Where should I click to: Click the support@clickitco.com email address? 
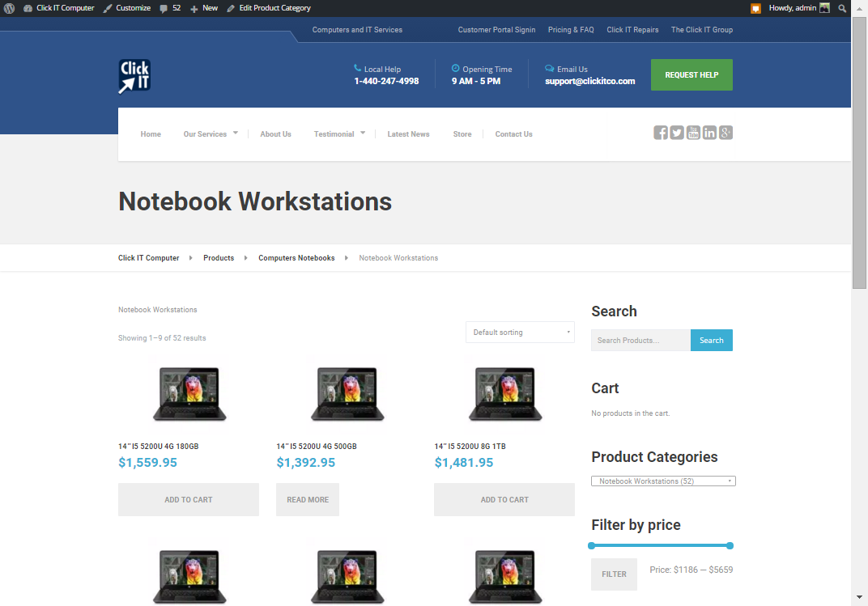pos(590,81)
